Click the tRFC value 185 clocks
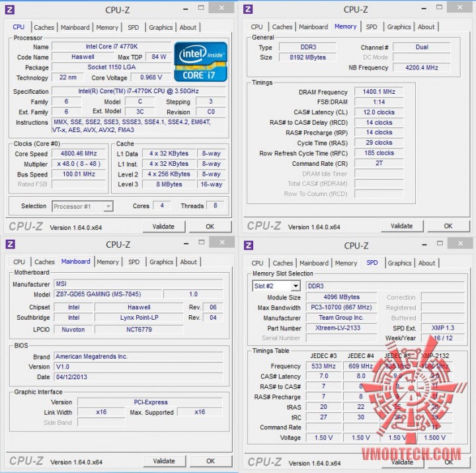The width and height of the screenshot is (476, 473). click(379, 153)
